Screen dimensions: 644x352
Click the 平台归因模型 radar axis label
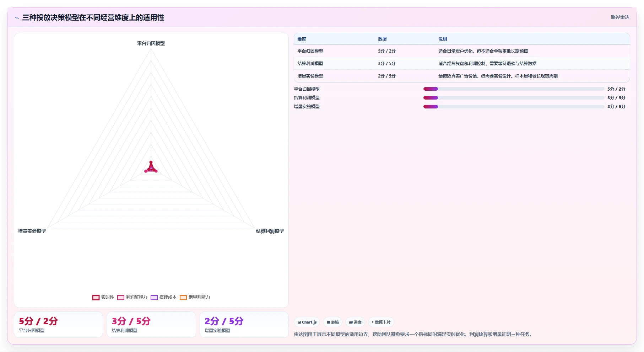[x=151, y=43]
